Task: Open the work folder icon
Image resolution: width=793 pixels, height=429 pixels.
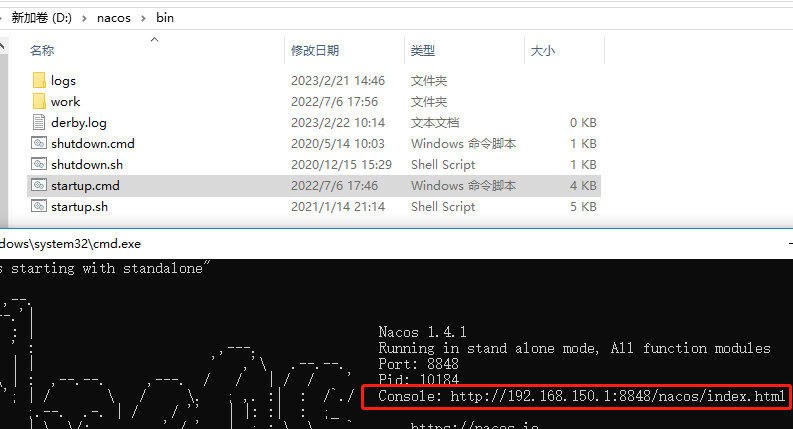Action: click(39, 101)
